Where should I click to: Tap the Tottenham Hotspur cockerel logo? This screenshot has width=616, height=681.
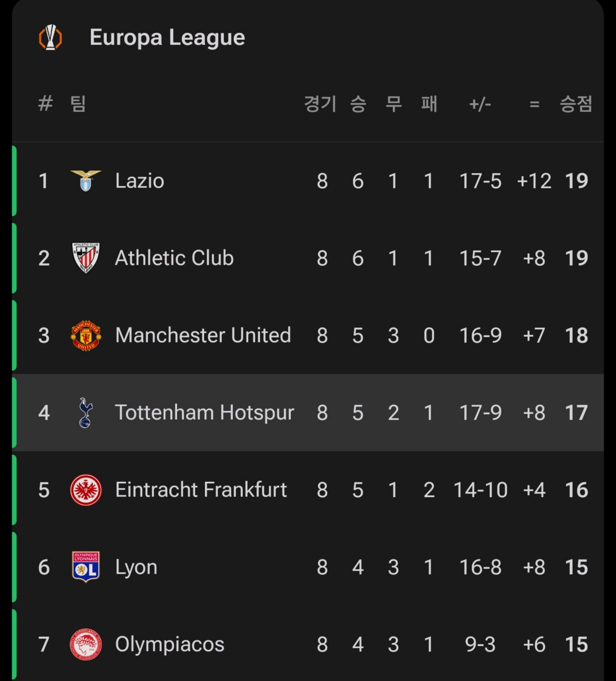pyautogui.click(x=85, y=412)
